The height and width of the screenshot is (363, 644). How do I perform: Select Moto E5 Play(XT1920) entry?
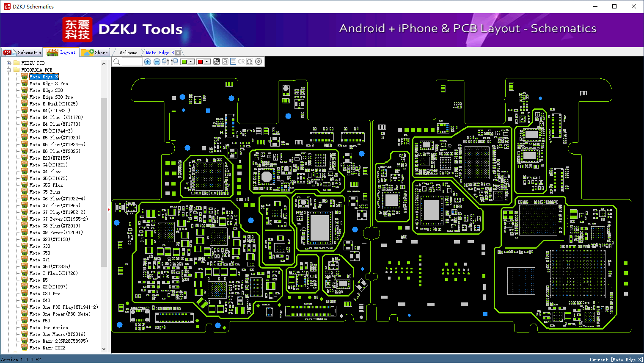(55, 138)
